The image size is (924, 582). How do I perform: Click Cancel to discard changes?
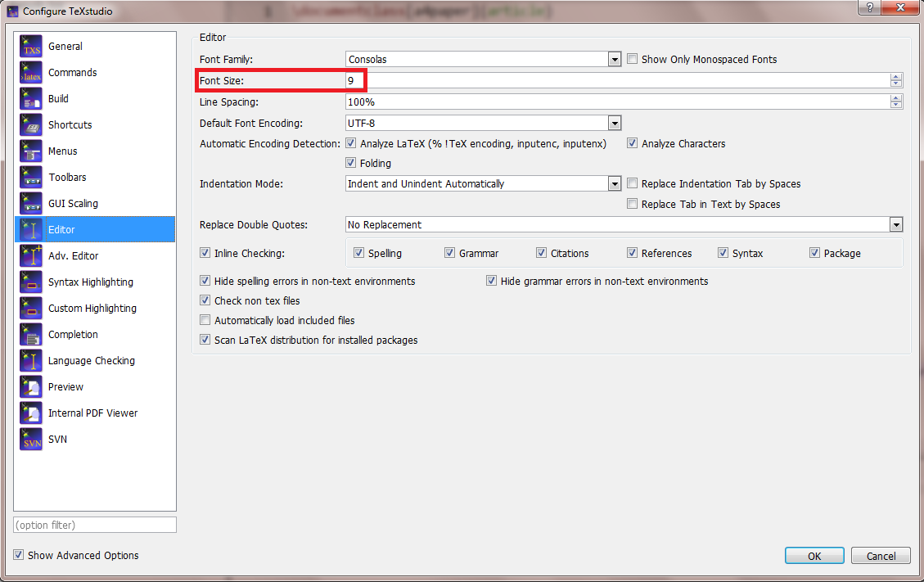pos(881,556)
